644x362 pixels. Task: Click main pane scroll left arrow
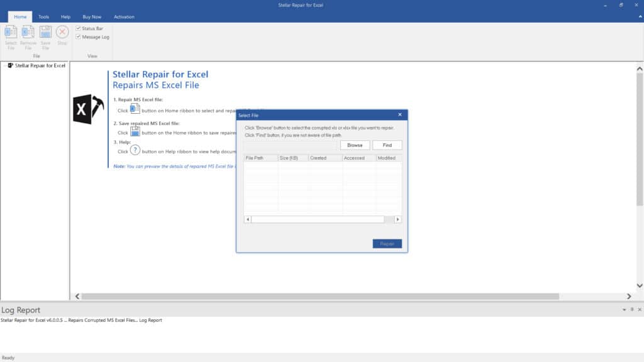(77, 297)
